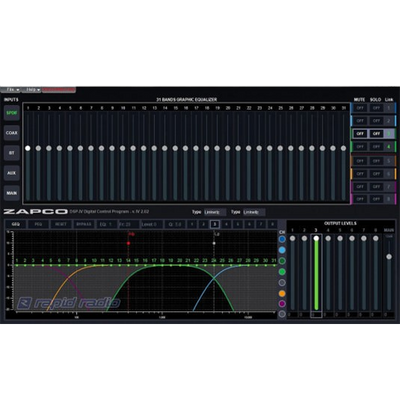Click the white low-pass marker on graph

tap(214, 243)
